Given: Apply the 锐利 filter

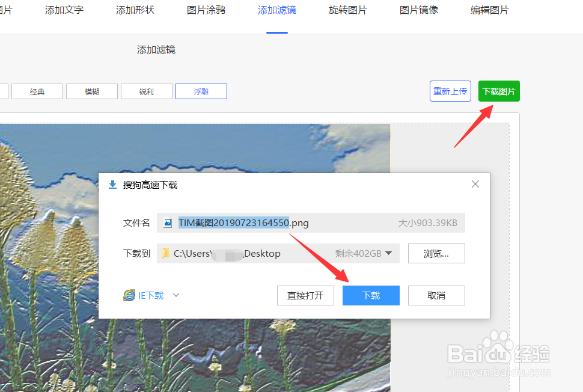Looking at the screenshot, I should 147,91.
